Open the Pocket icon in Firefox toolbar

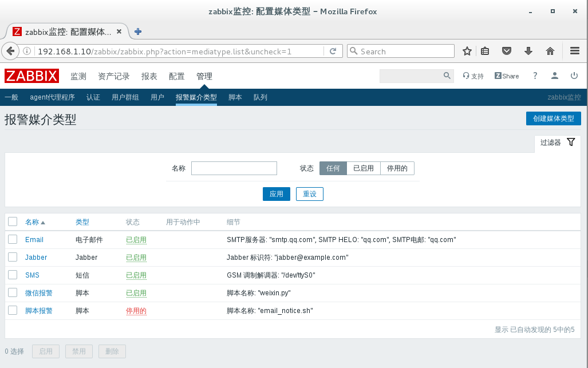click(x=507, y=51)
